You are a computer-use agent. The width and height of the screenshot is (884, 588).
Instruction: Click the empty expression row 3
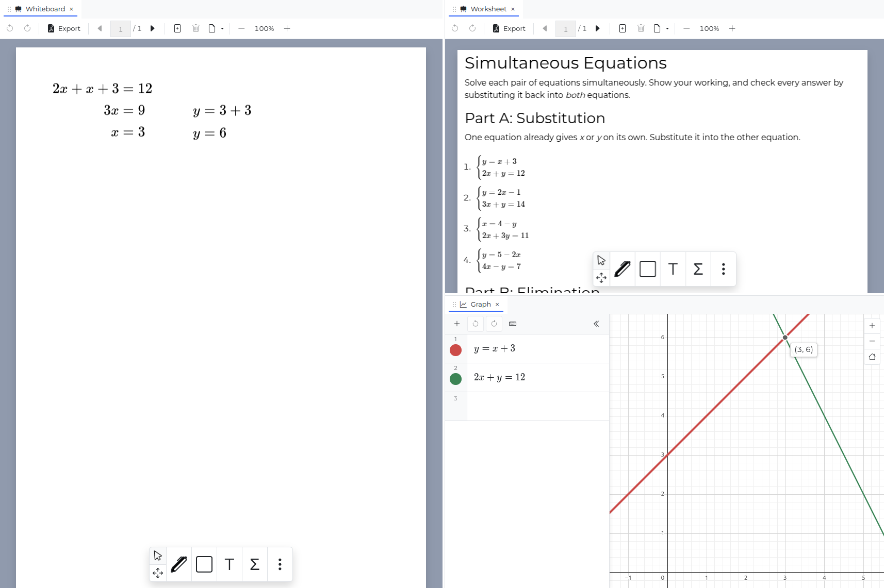pyautogui.click(x=538, y=407)
